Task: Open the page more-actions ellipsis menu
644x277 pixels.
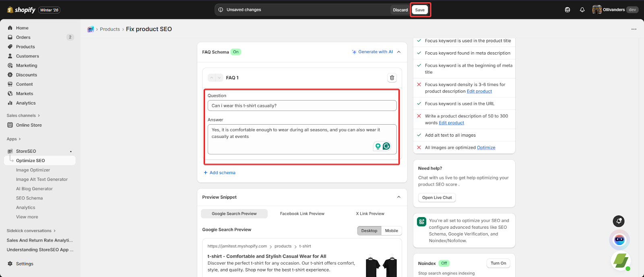Action: (x=634, y=29)
